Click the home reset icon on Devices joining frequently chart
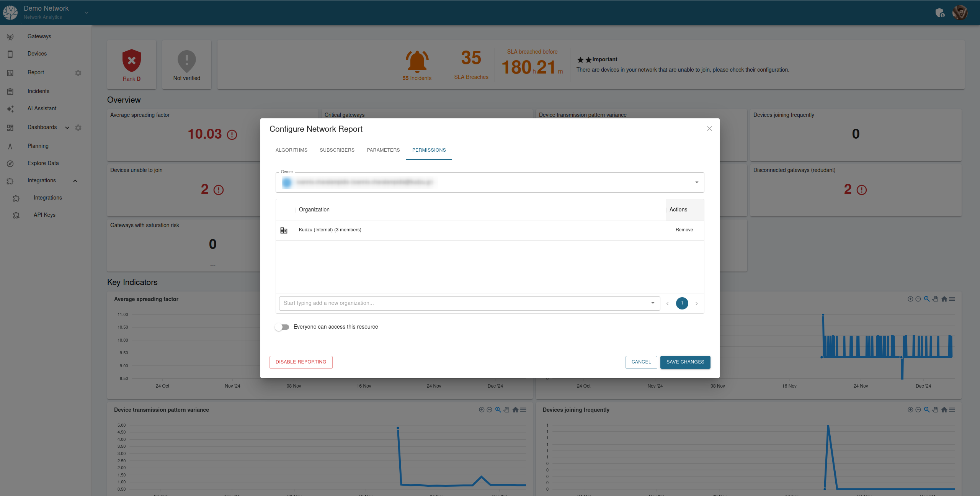Image resolution: width=980 pixels, height=496 pixels. (944, 410)
